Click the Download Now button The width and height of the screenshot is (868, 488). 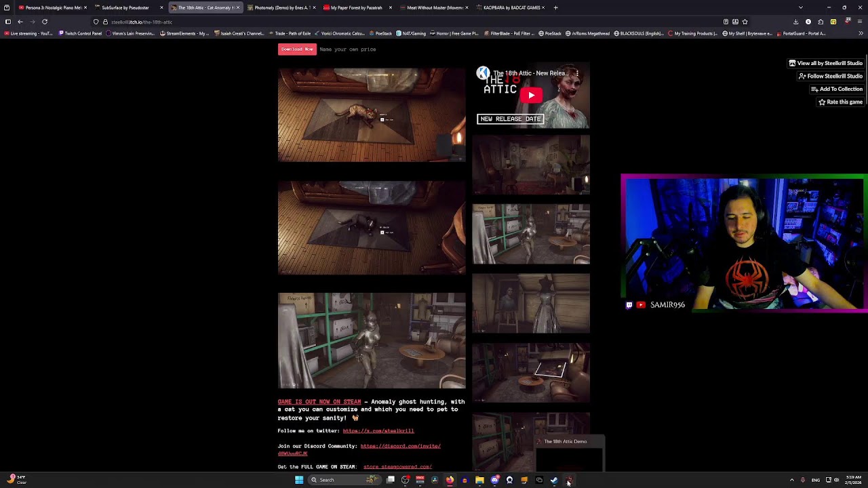tap(297, 49)
